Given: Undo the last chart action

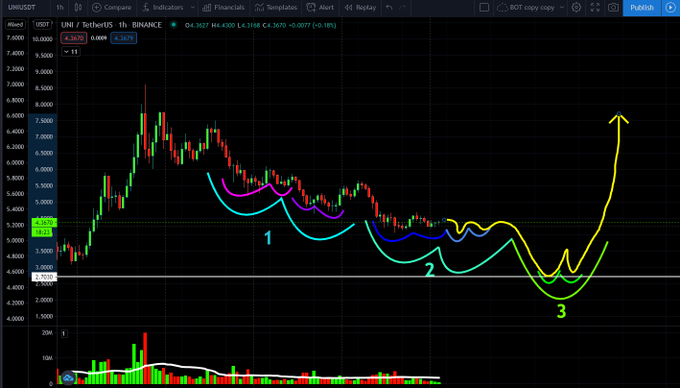Looking at the screenshot, I should point(389,7).
